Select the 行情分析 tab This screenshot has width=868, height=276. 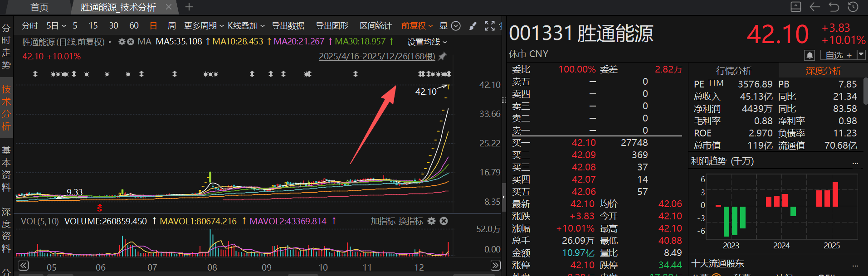tap(733, 71)
